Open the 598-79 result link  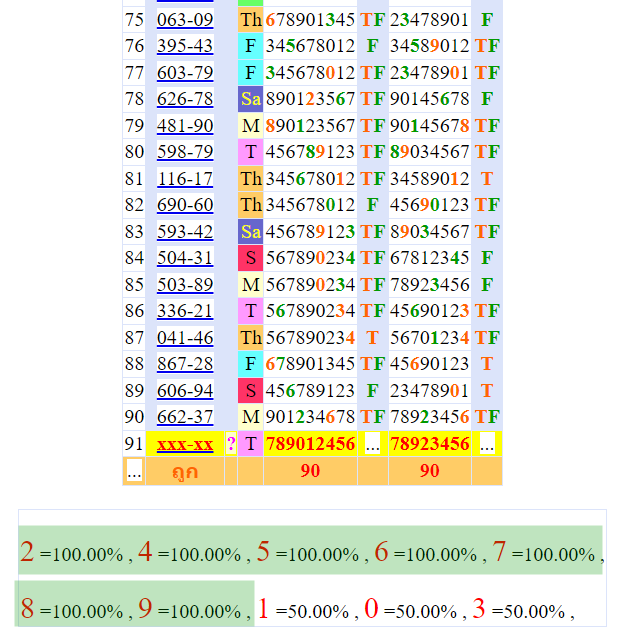coord(185,152)
